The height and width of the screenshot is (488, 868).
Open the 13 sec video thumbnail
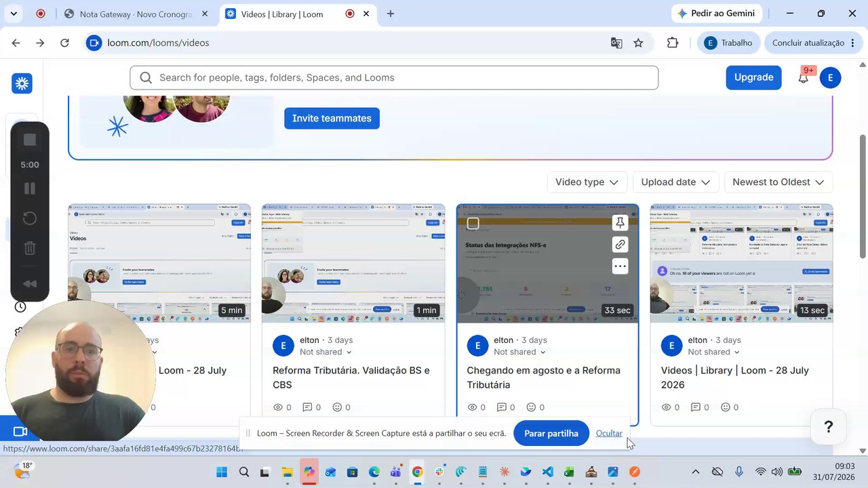741,263
